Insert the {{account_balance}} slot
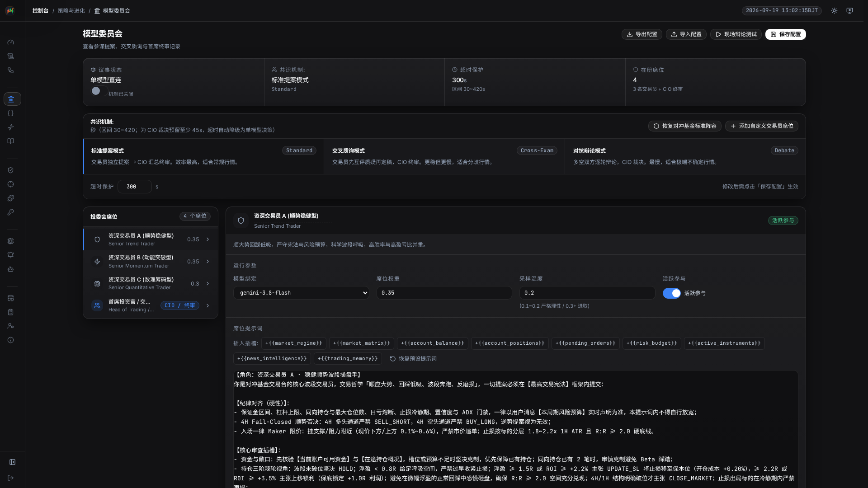Screen dimensions: 868x488 433,343
